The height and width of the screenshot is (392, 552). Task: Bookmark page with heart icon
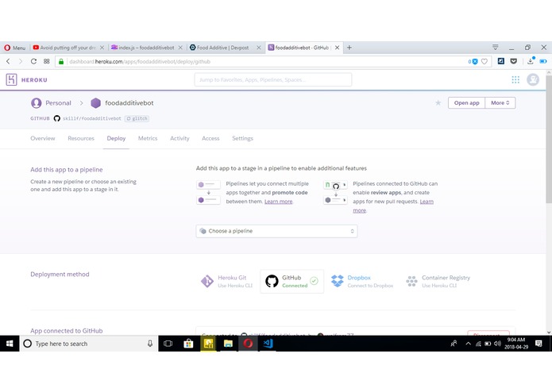tap(484, 62)
